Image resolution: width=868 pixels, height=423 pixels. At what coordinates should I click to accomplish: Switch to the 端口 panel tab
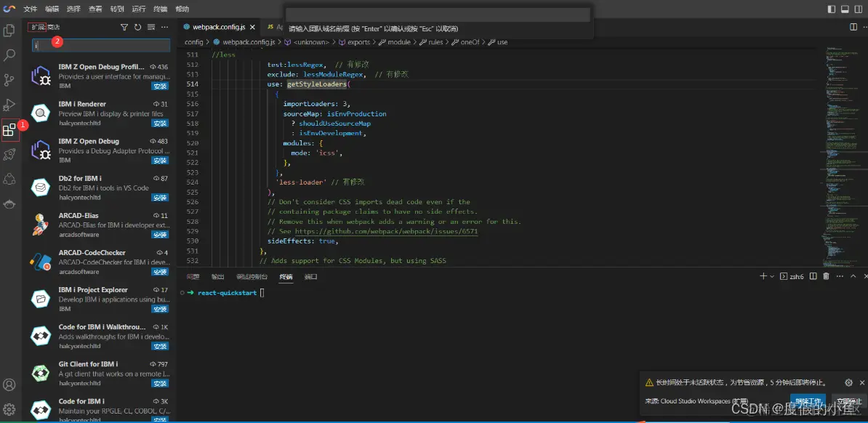point(310,276)
